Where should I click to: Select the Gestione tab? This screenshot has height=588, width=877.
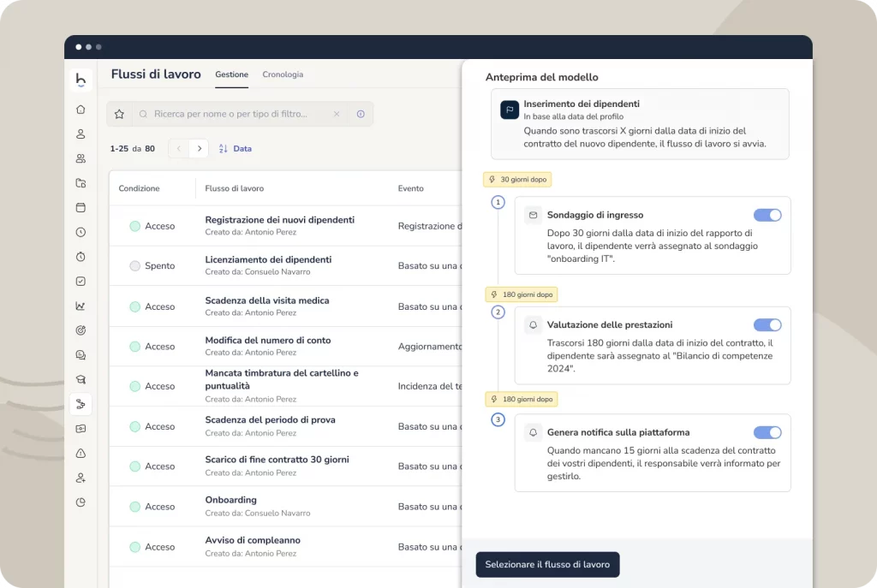[231, 74]
